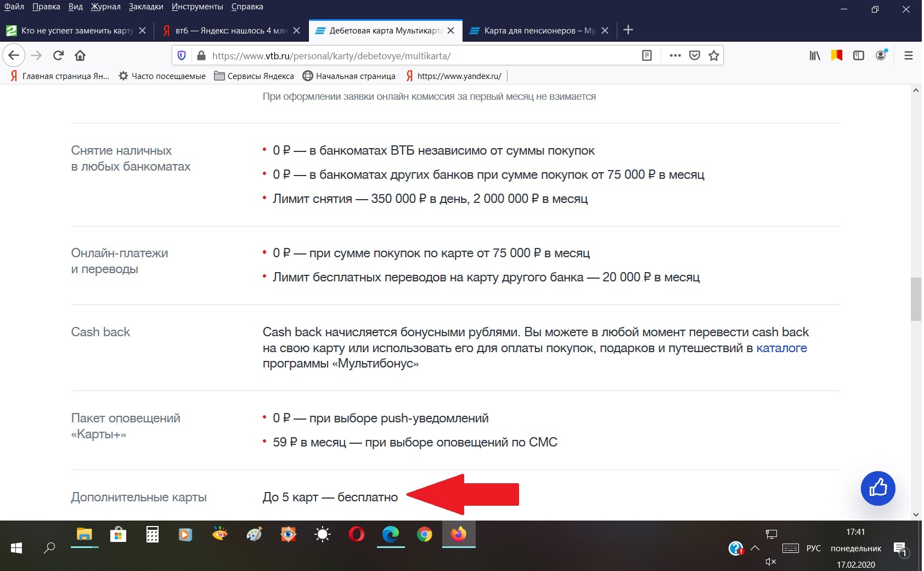Screen dimensions: 924x571
Task: Click the thumbs-up feedback button
Action: coord(878,488)
